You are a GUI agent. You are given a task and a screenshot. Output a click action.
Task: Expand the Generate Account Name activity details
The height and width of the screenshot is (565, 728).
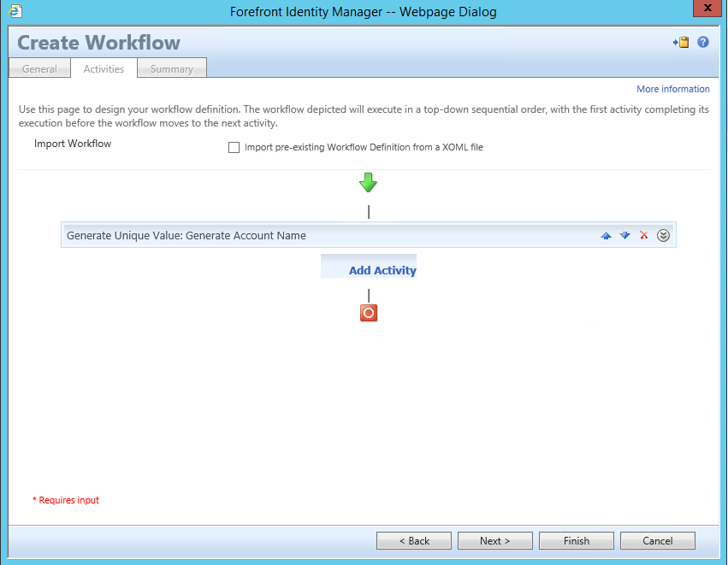663,236
